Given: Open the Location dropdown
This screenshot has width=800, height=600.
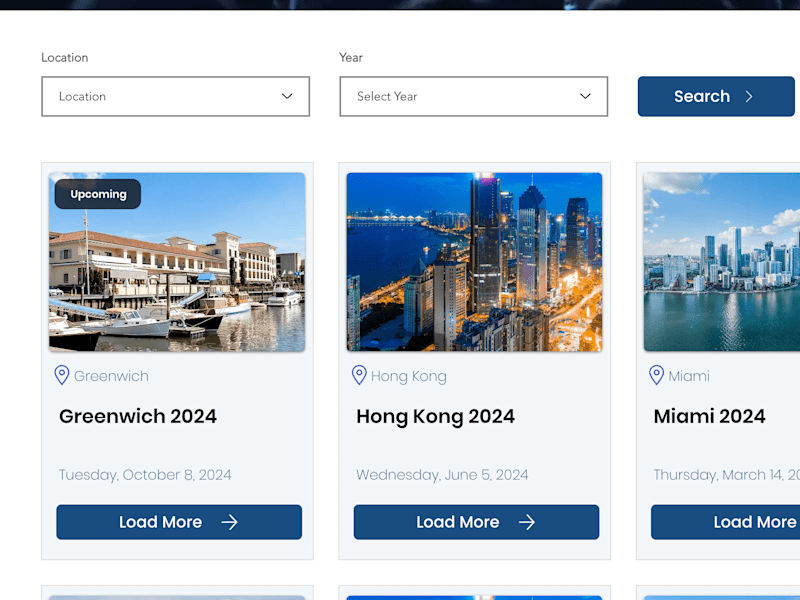Looking at the screenshot, I should [x=176, y=96].
